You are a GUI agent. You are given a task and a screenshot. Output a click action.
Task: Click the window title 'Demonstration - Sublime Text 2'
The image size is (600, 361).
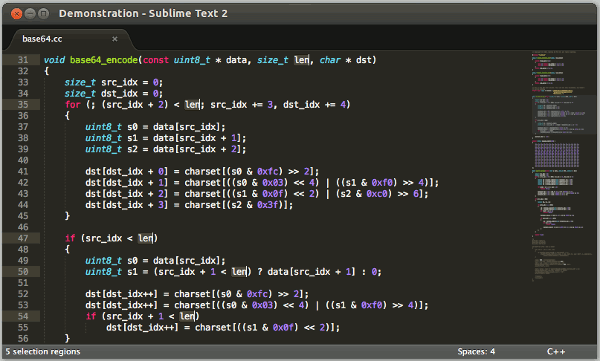pos(143,14)
